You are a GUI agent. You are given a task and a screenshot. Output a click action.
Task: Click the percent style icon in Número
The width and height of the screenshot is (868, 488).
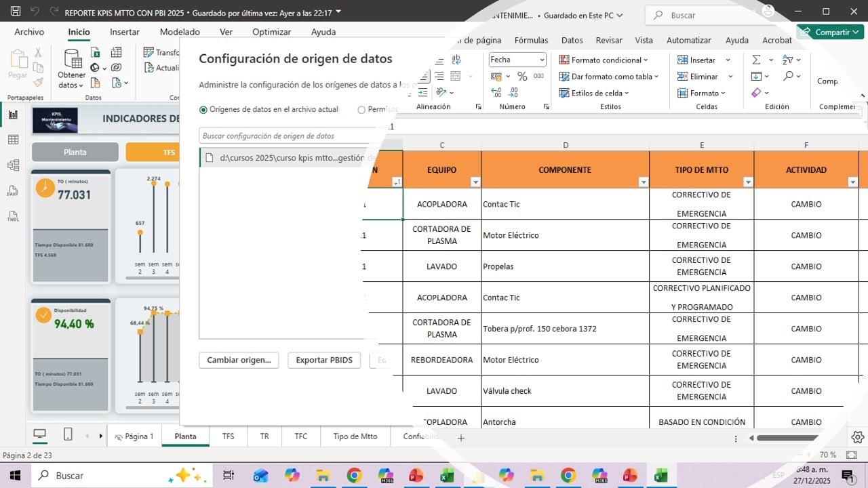click(x=522, y=77)
